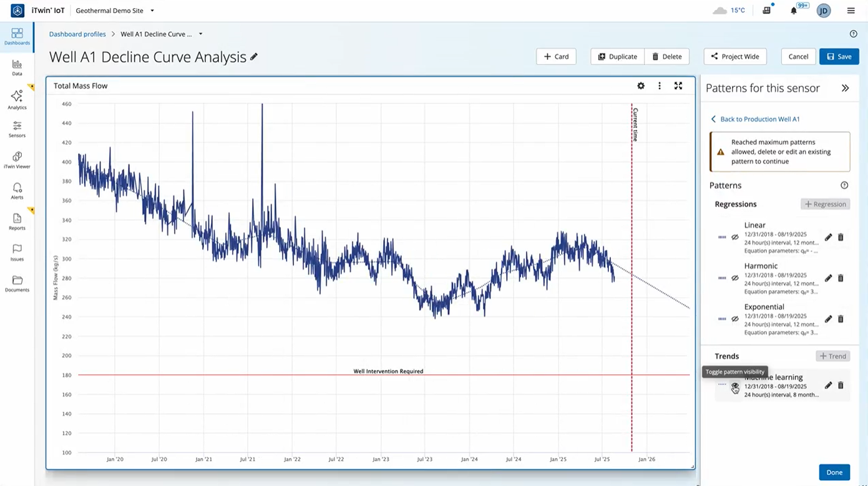The height and width of the screenshot is (486, 868).
Task: Click the iTwin IoT logo icon
Action: 17,11
